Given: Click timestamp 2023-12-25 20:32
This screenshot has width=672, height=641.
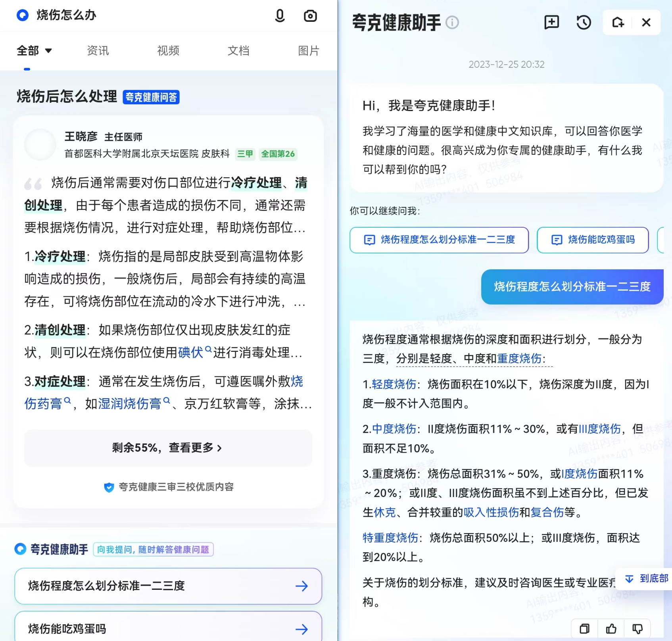Looking at the screenshot, I should [507, 64].
